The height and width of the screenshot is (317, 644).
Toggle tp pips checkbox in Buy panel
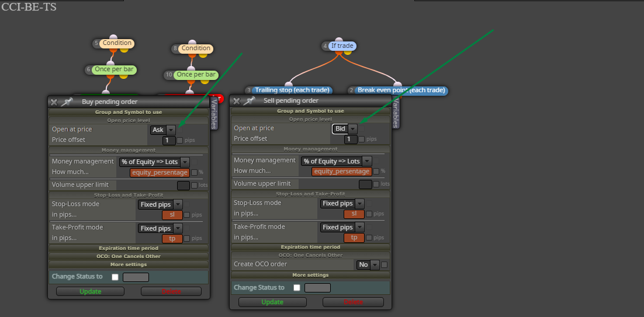click(x=186, y=239)
